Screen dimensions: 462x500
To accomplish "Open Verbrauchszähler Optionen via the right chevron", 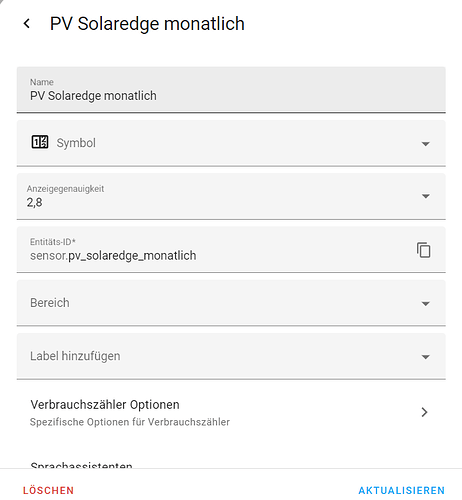I will pos(424,412).
